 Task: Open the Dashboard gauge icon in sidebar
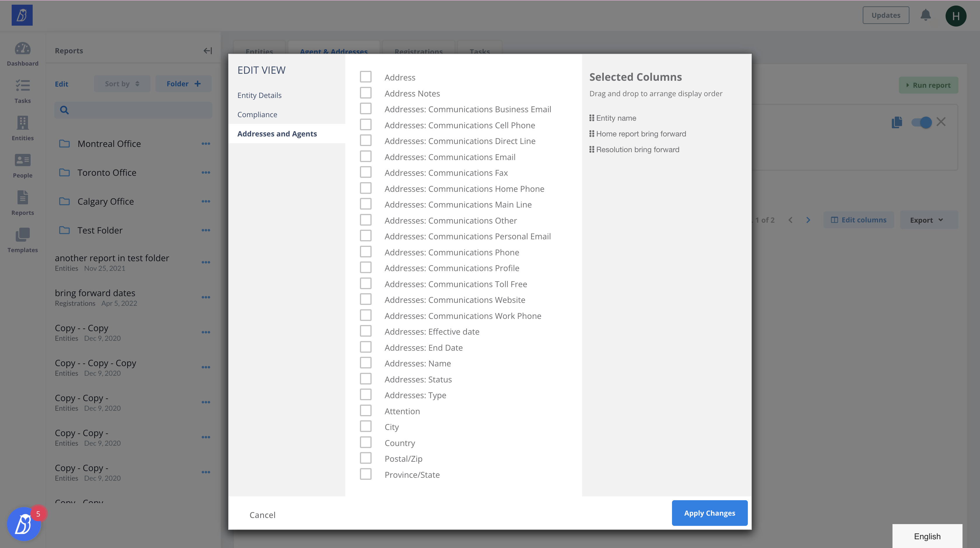click(22, 49)
